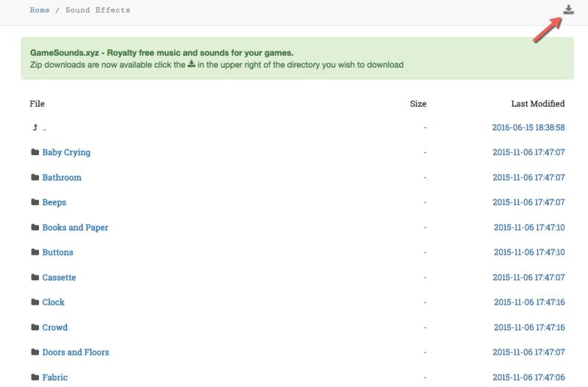Click the Sound Effects breadcrumb text
Image resolution: width=588 pixels, height=387 pixels.
coord(98,10)
